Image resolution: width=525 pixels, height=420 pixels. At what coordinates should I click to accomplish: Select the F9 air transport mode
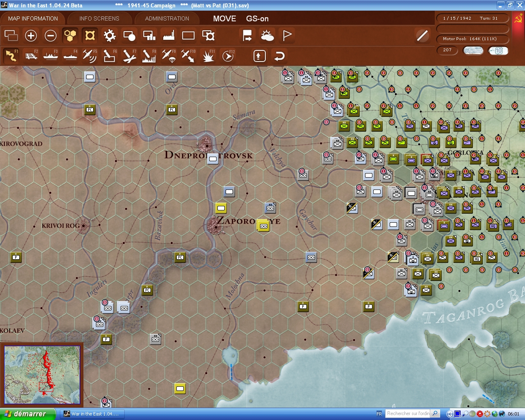click(169, 56)
